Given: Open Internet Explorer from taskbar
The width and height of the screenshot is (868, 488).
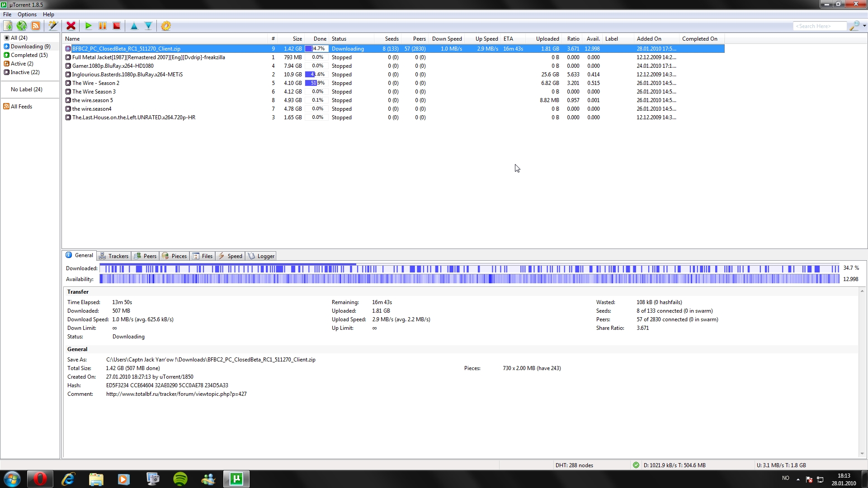Looking at the screenshot, I should [68, 479].
